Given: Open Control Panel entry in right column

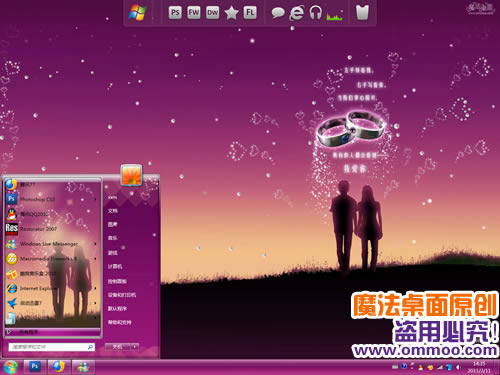Looking at the screenshot, I should tap(117, 281).
